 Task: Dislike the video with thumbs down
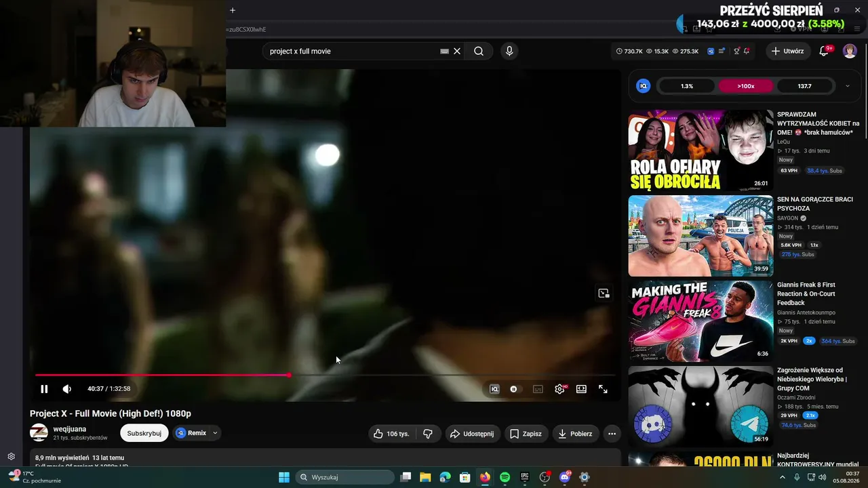(x=428, y=434)
